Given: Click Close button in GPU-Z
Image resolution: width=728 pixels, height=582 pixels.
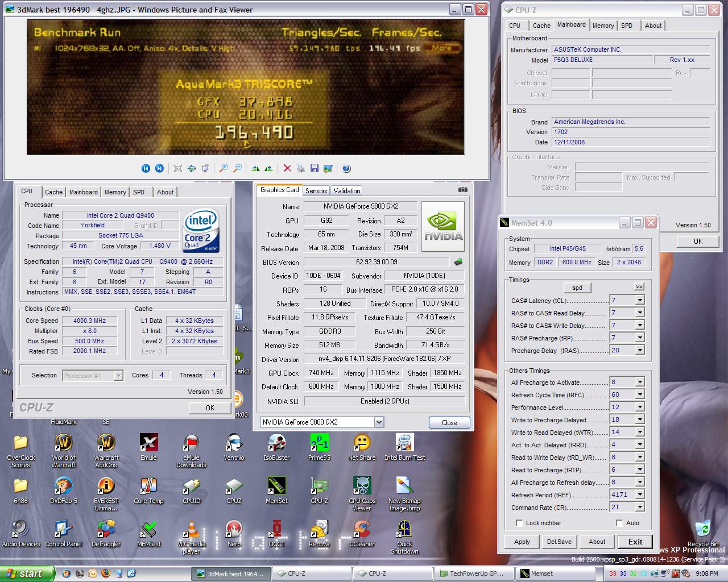Looking at the screenshot, I should (x=449, y=422).
